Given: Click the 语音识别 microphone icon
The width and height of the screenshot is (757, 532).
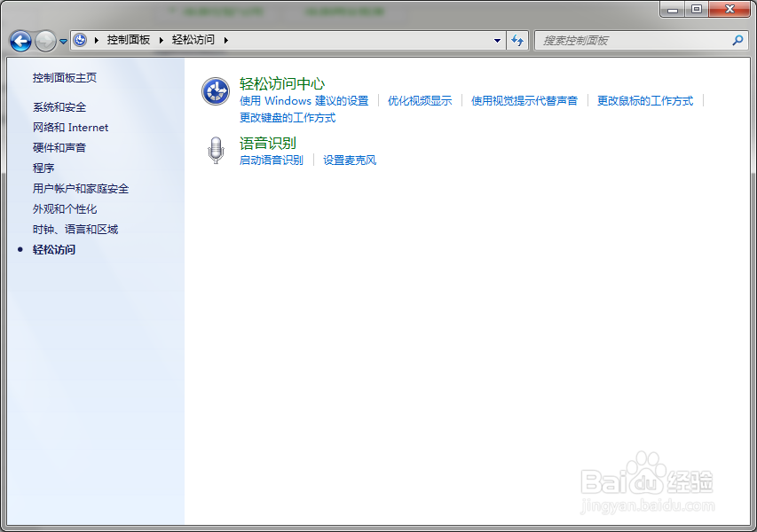Looking at the screenshot, I should [216, 152].
